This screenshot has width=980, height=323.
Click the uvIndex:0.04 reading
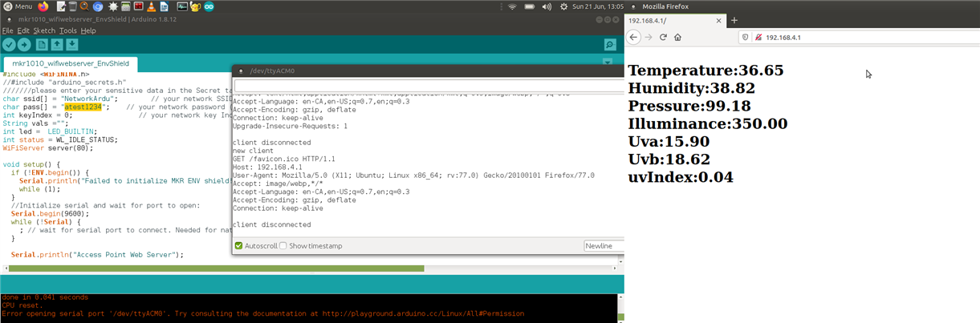point(681,176)
